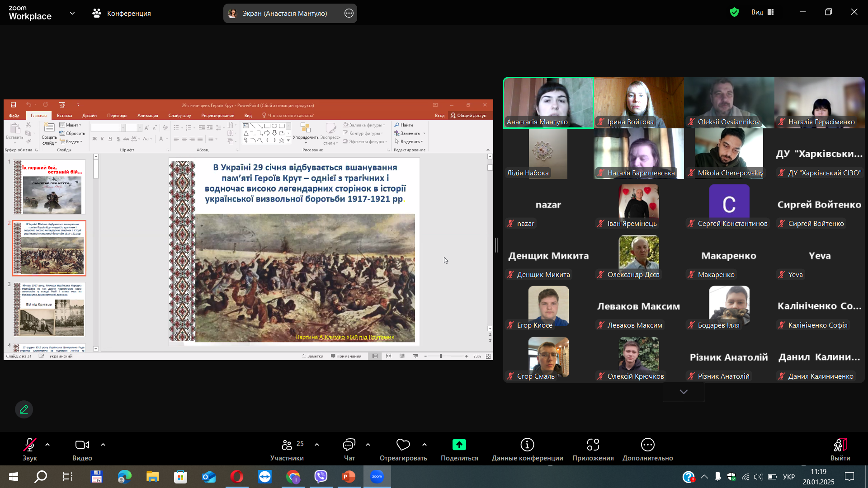Image resolution: width=868 pixels, height=488 pixels.
Task: Open Reading view in status bar
Action: [402, 356]
